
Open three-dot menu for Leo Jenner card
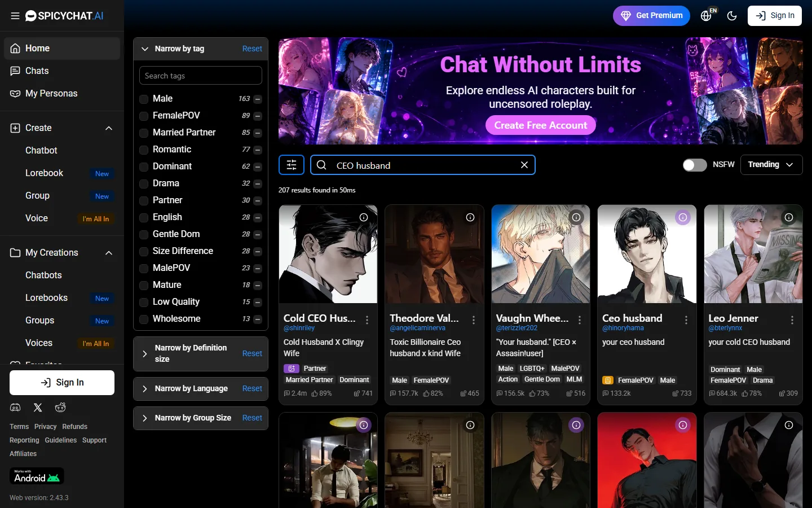(x=792, y=320)
